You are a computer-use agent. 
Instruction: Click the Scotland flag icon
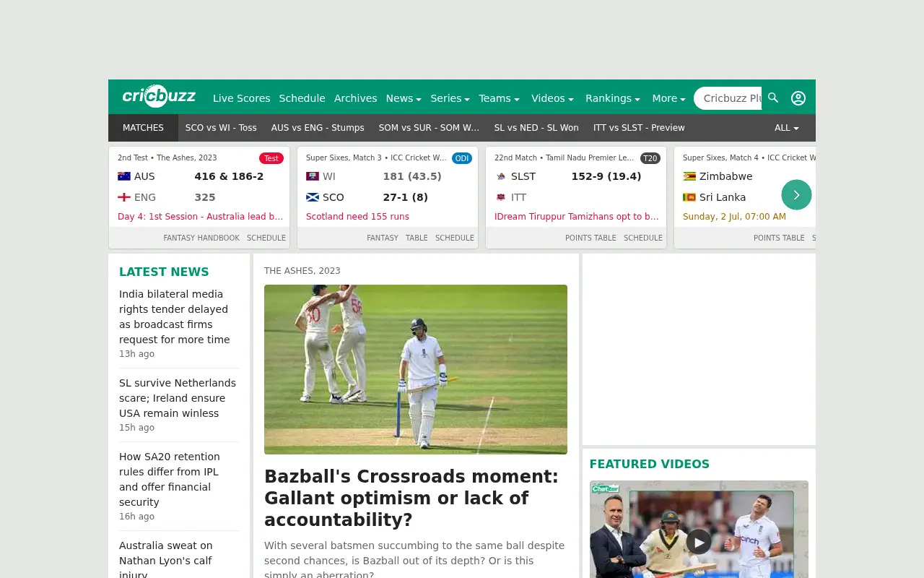(313, 197)
